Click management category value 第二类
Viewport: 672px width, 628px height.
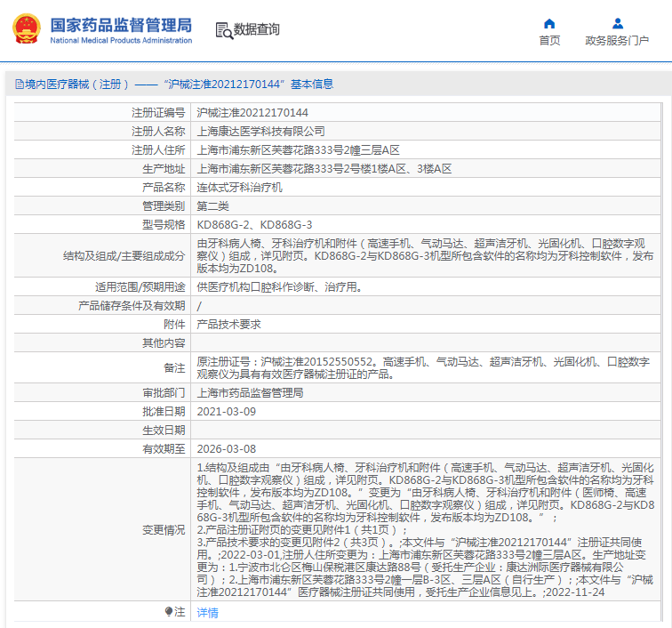coord(212,205)
